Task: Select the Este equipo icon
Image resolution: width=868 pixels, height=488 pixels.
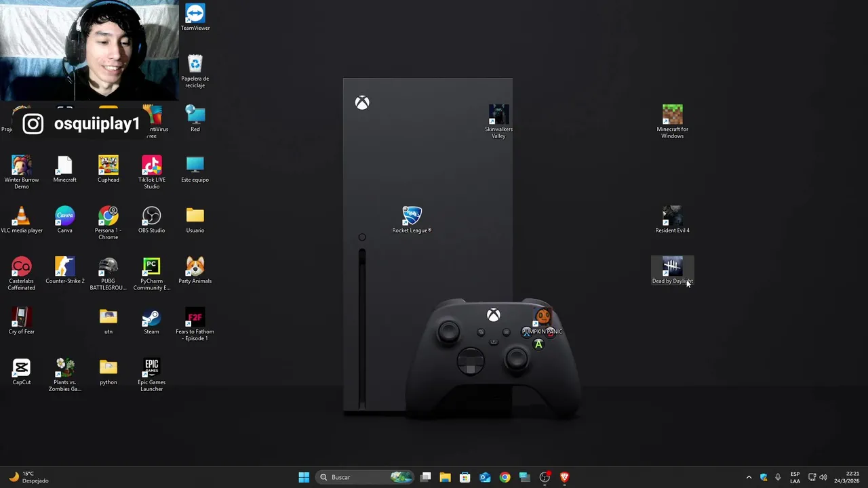Action: pos(195,169)
